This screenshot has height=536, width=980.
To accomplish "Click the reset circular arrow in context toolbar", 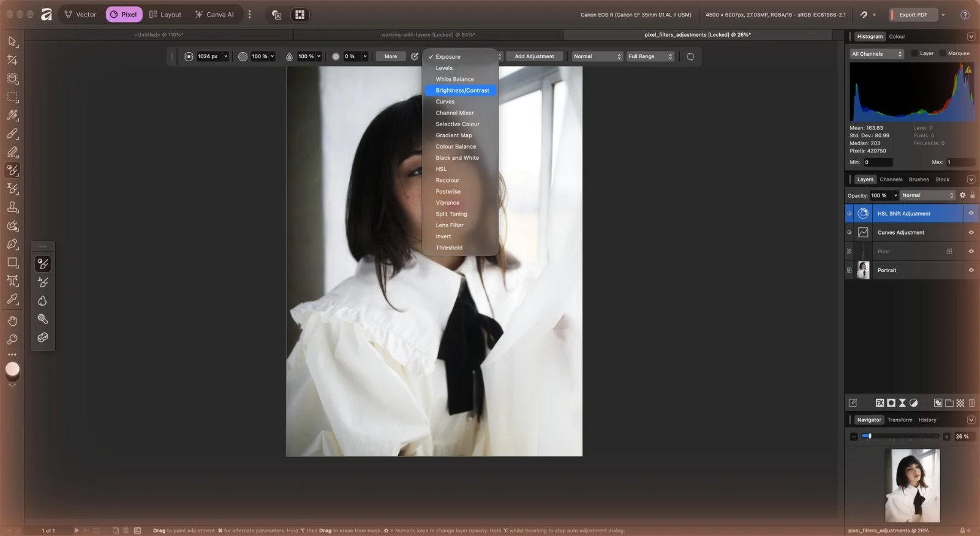I will tap(690, 56).
